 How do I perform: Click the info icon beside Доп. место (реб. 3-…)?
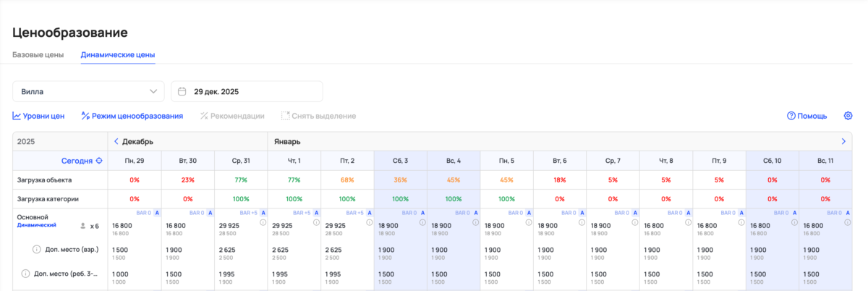[26, 274]
